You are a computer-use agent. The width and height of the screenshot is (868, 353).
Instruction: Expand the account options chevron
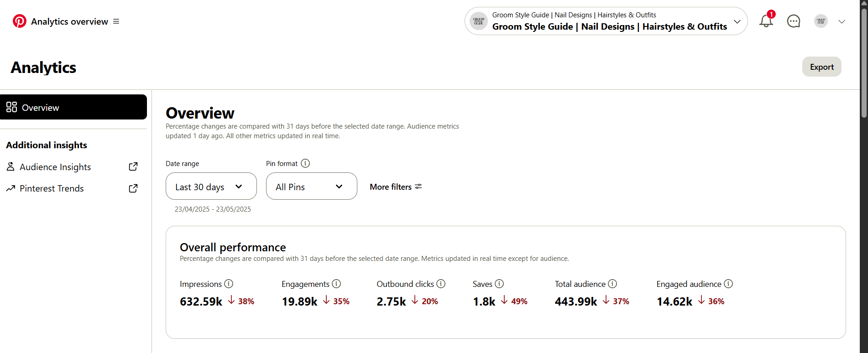coord(842,21)
